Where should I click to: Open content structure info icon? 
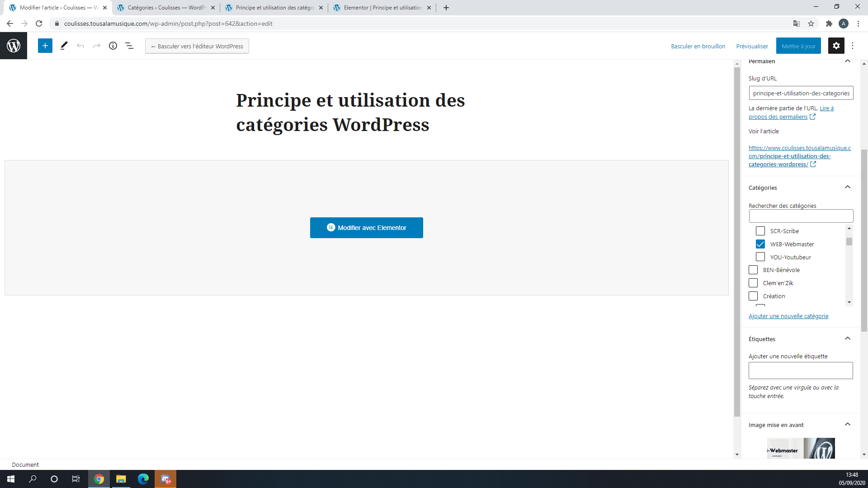tap(113, 46)
